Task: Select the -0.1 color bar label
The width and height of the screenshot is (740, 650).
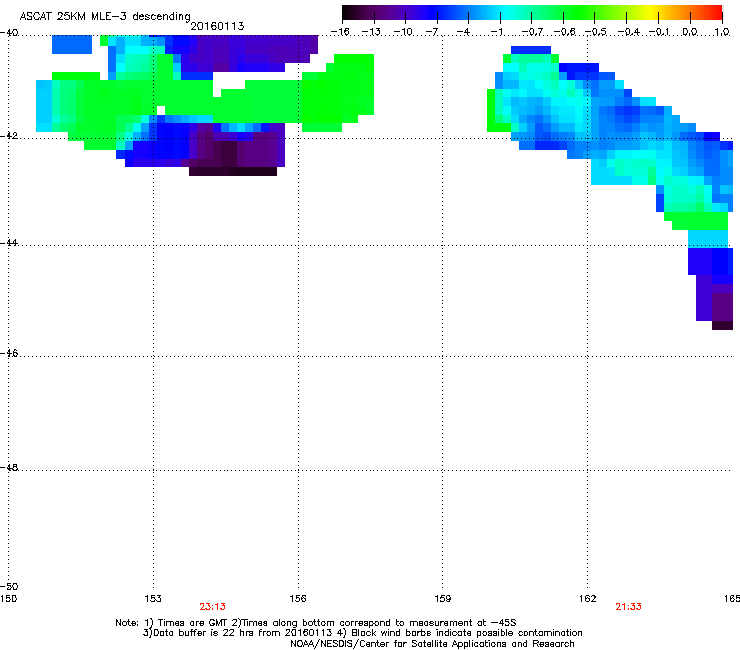Action: 660,32
